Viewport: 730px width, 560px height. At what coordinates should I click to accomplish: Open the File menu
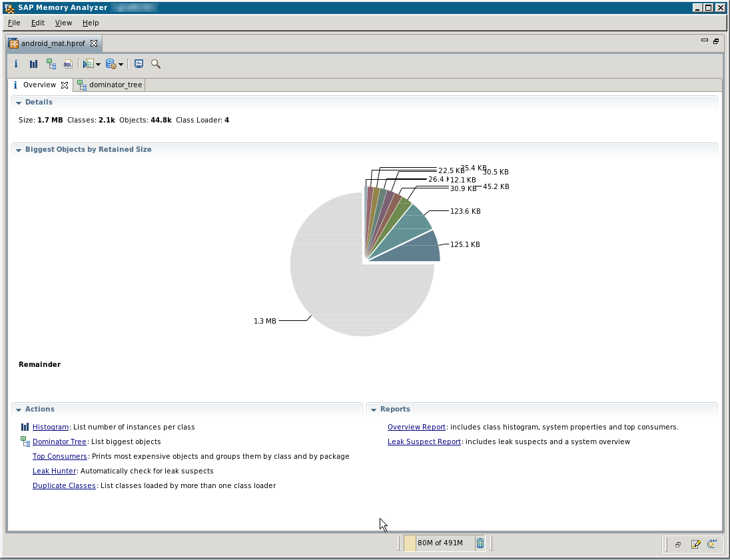click(14, 23)
